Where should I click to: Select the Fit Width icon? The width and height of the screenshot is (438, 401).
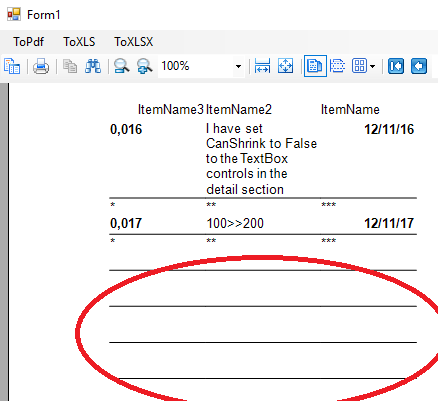tap(262, 66)
